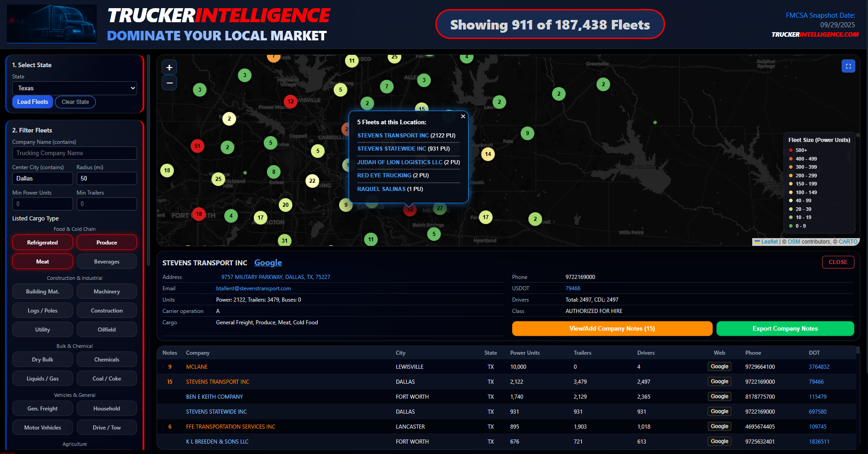
Task: Select RED EYE TRUCKING in popup list
Action: point(384,176)
